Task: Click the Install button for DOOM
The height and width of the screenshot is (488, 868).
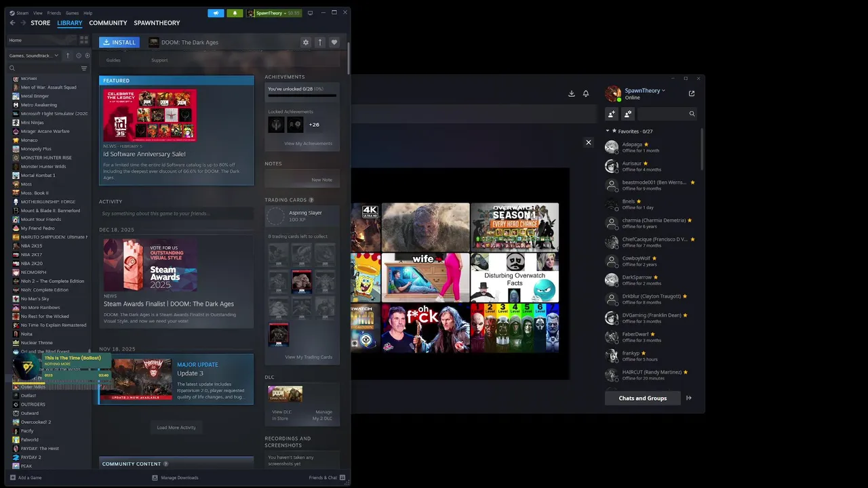Action: click(119, 42)
